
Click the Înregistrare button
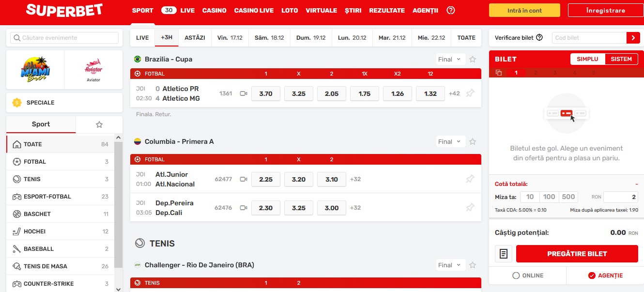605,10
